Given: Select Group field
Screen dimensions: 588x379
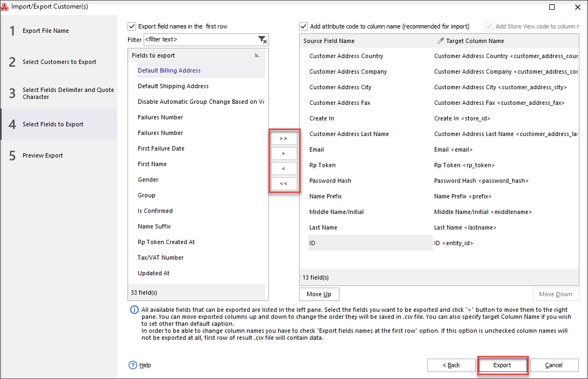Looking at the screenshot, I should pos(201,195).
